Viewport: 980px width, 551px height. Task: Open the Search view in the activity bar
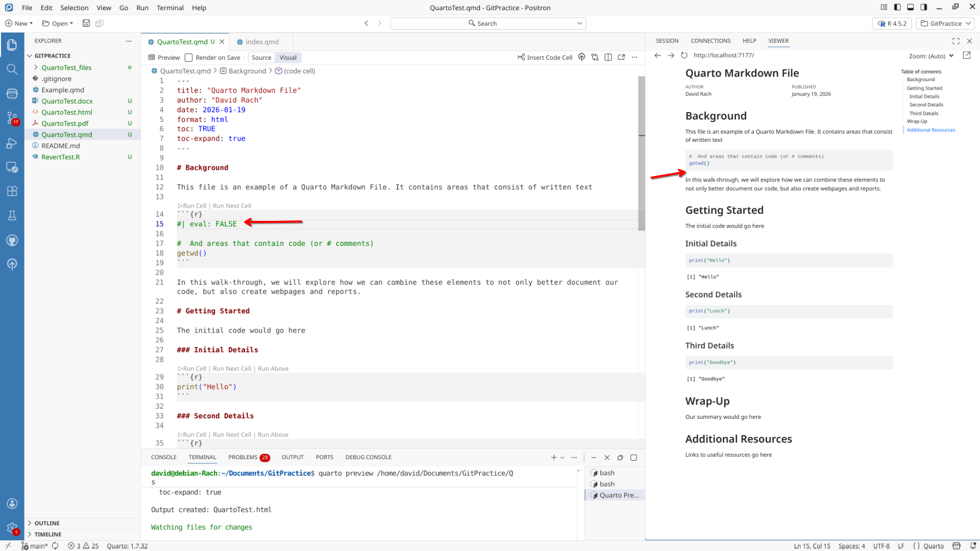[12, 69]
